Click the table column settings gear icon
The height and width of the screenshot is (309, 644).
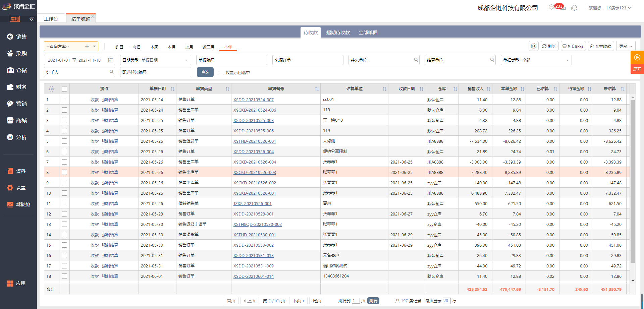tap(52, 89)
